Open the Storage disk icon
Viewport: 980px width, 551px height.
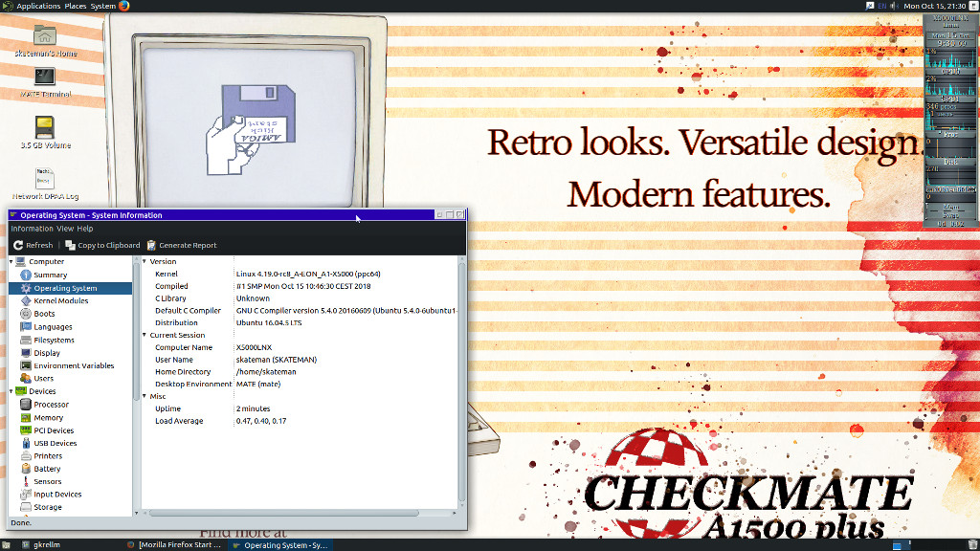[x=26, y=507]
